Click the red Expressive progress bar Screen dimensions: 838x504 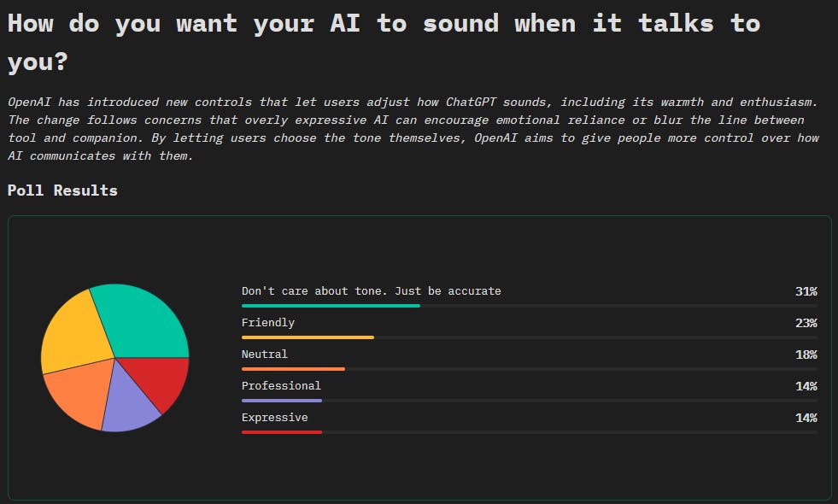pos(282,431)
